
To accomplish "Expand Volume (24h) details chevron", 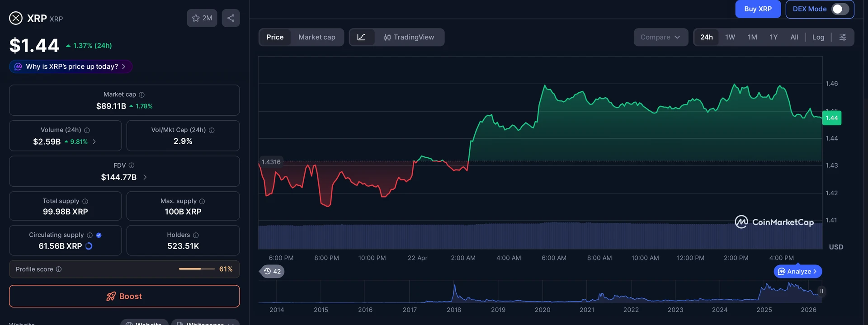I will (x=94, y=141).
